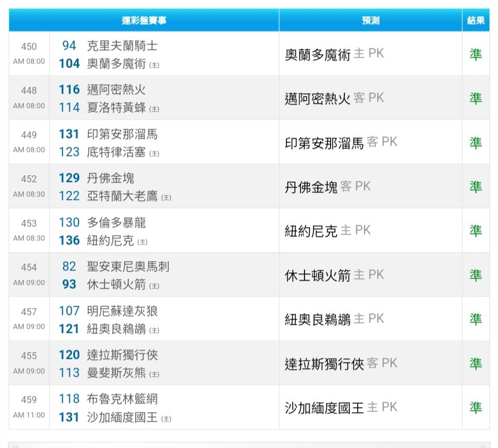Click game number 449
Viewport: 498px width, 448px height.
(x=29, y=135)
